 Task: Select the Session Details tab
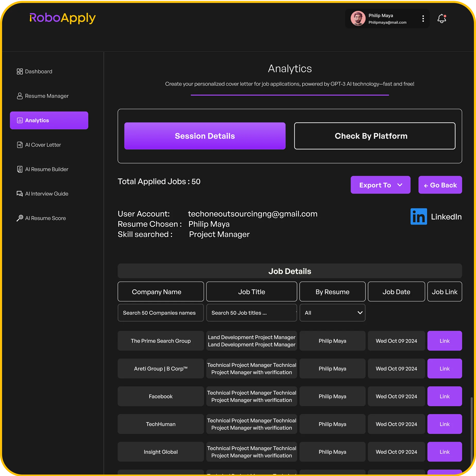(205, 136)
